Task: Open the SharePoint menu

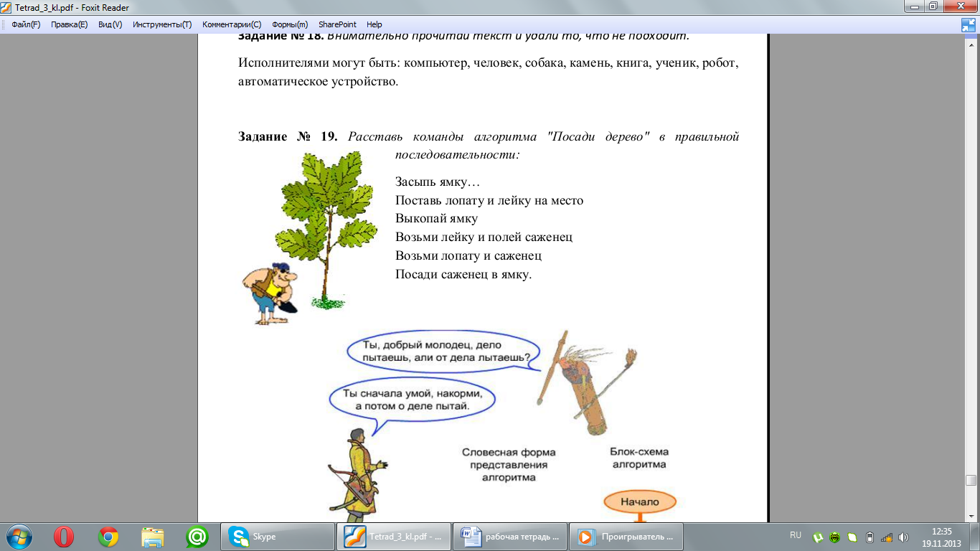Action: click(337, 24)
